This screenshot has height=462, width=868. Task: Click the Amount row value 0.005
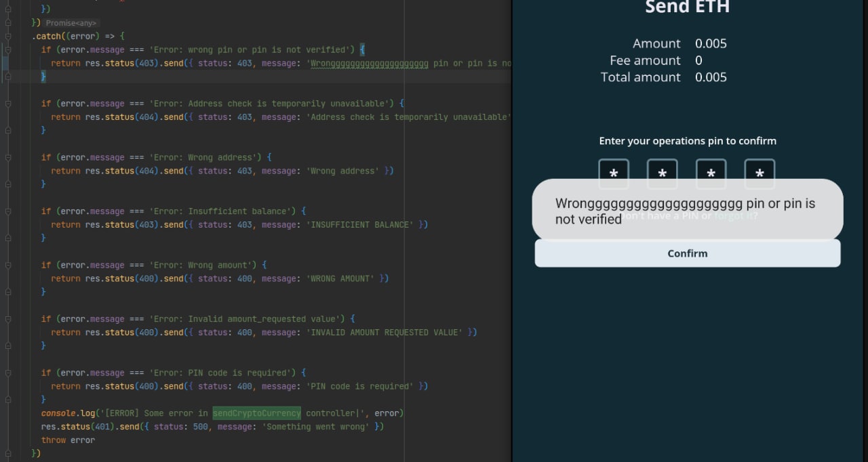(711, 43)
